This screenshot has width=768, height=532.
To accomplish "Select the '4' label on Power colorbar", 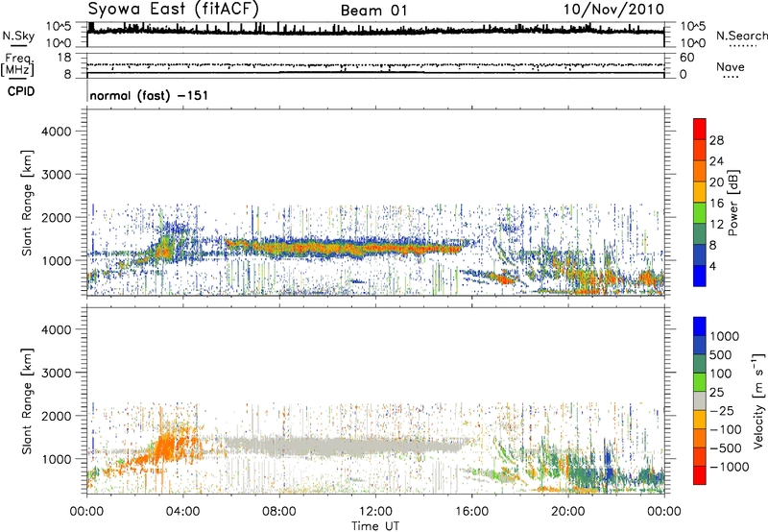I will point(713,267).
